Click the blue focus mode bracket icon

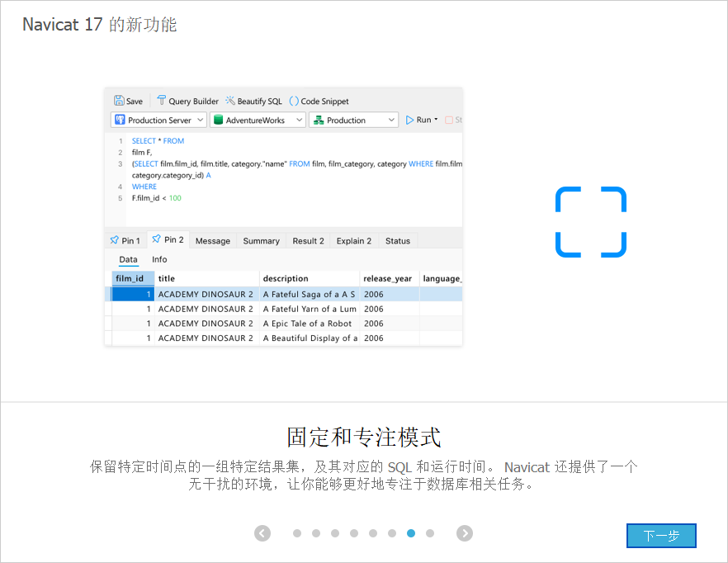coord(591,222)
